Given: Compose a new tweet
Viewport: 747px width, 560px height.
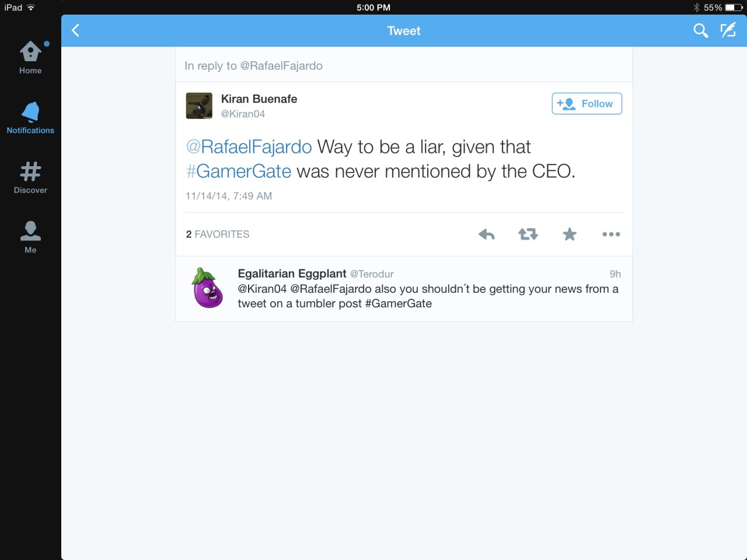Looking at the screenshot, I should tap(728, 30).
